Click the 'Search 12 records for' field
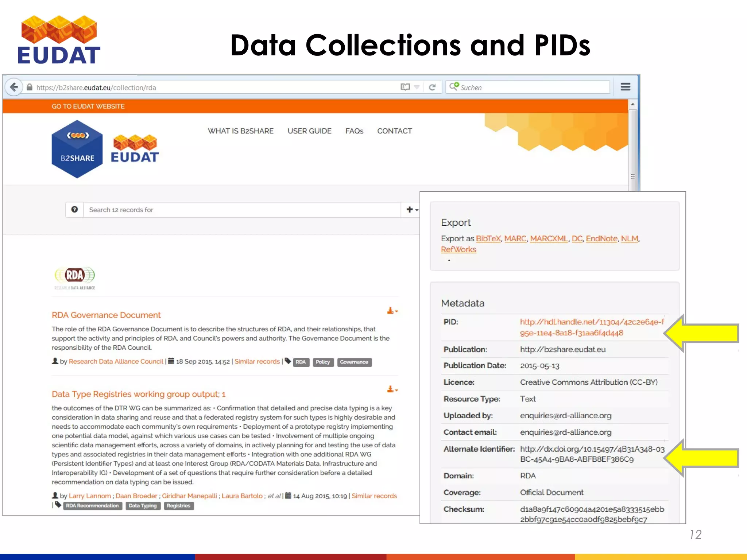This screenshot has height=560, width=747. (x=242, y=210)
